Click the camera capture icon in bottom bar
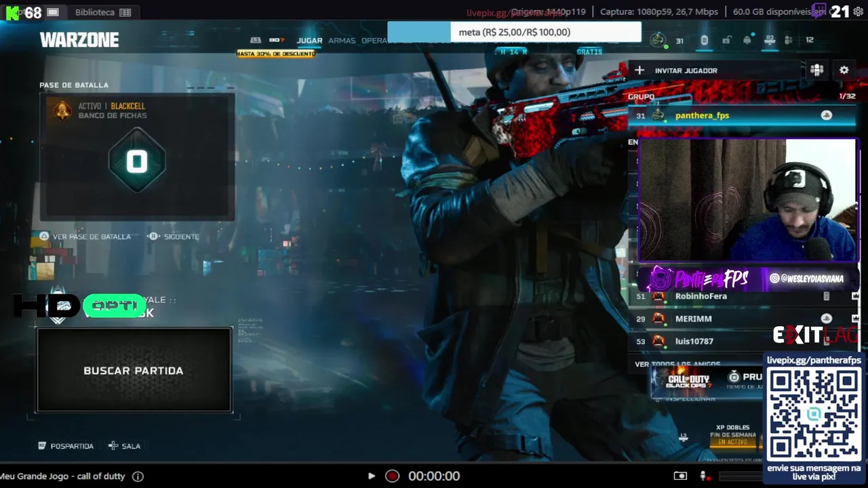Image resolution: width=868 pixels, height=488 pixels. tap(680, 476)
